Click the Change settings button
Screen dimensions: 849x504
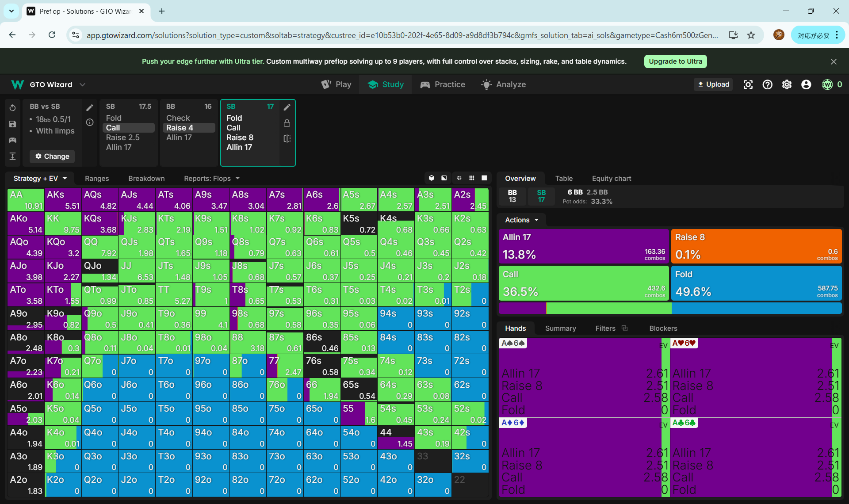[x=52, y=156]
